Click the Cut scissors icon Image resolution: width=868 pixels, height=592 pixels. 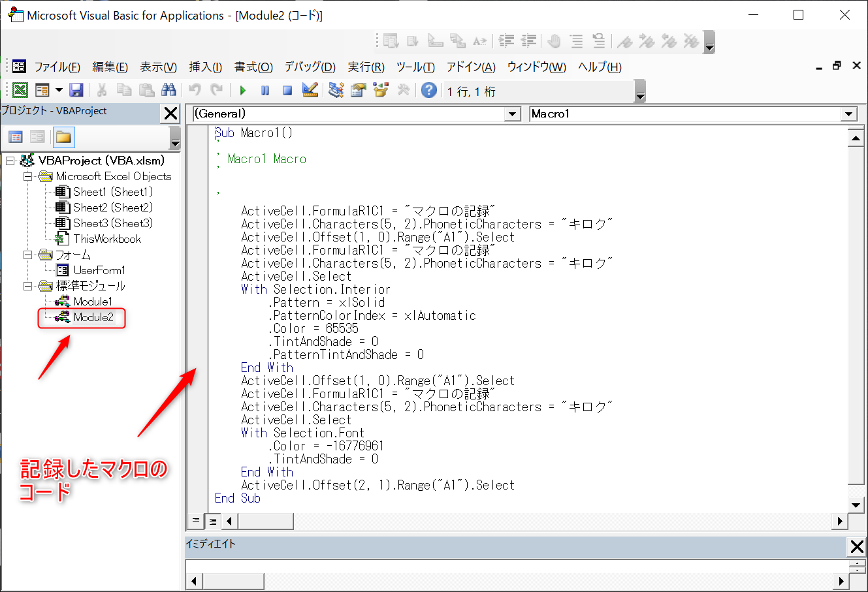(102, 90)
